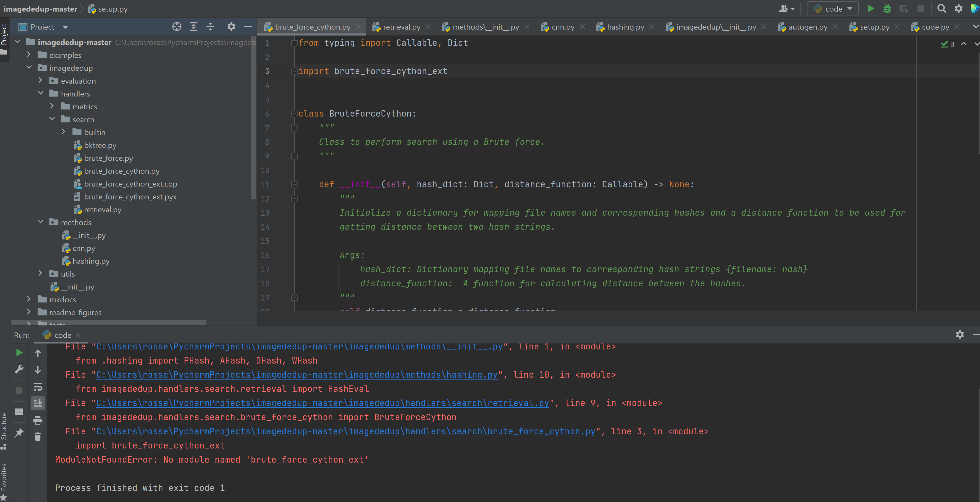
Task: Pin the Run tab with the pin icon
Action: click(x=19, y=434)
